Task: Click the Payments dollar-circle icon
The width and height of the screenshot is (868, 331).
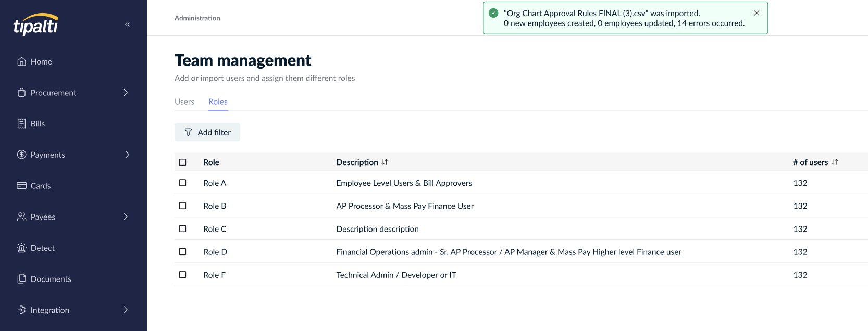Action: pos(21,155)
